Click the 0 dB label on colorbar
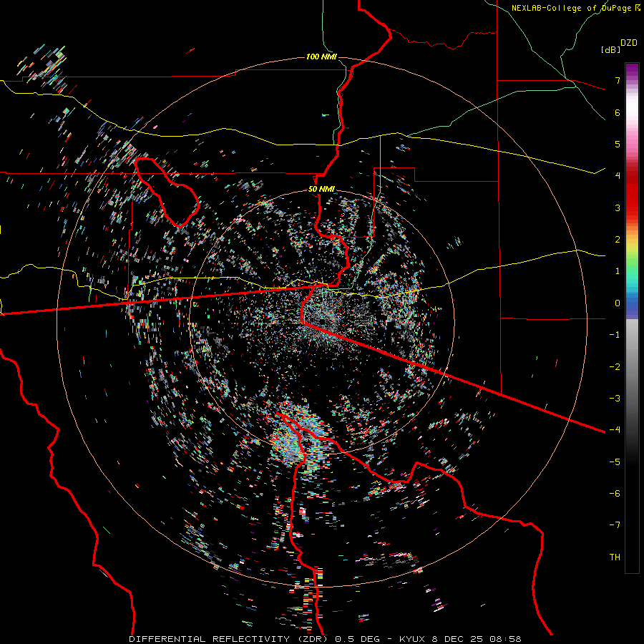 click(618, 303)
